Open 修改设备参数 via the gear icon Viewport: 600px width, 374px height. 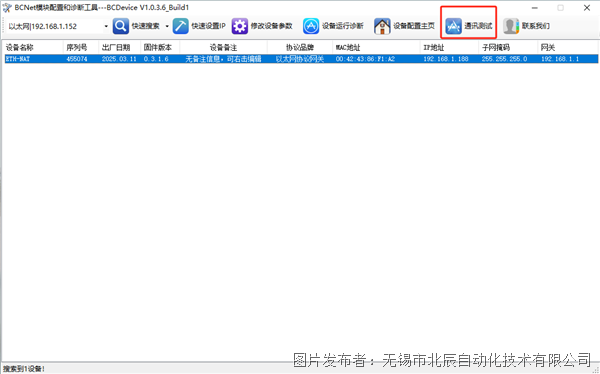click(240, 26)
